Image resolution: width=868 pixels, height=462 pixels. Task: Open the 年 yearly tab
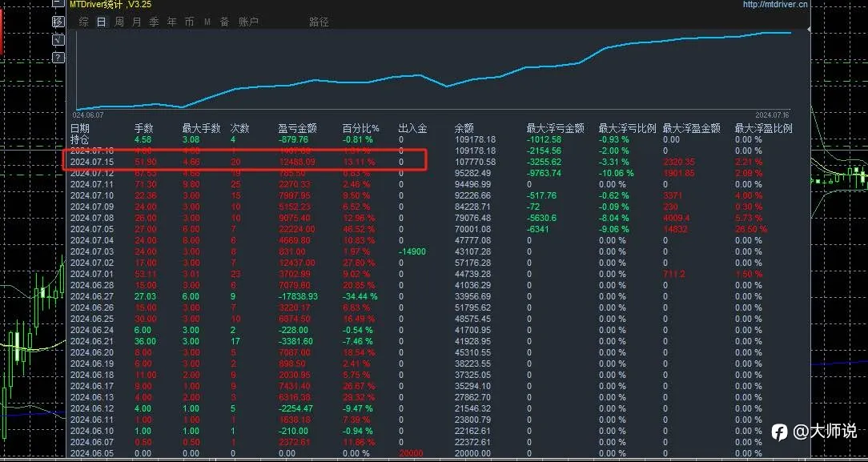(171, 22)
